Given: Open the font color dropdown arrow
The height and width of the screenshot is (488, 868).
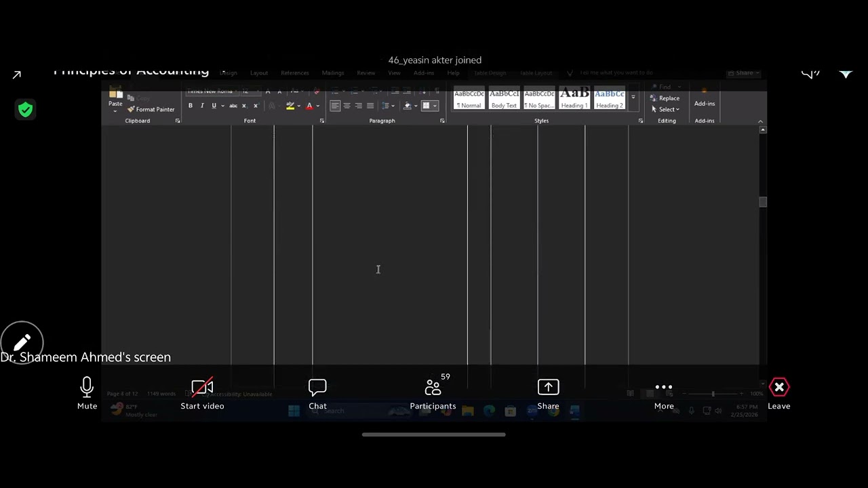Looking at the screenshot, I should coord(317,106).
